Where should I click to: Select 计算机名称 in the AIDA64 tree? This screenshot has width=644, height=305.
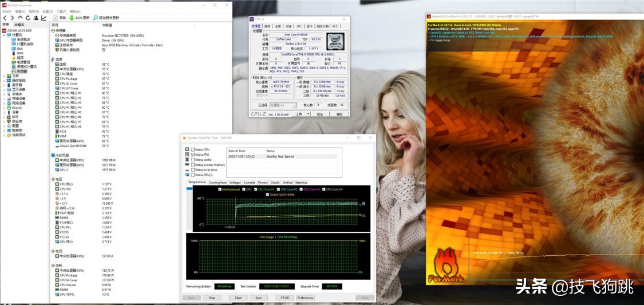22,44
